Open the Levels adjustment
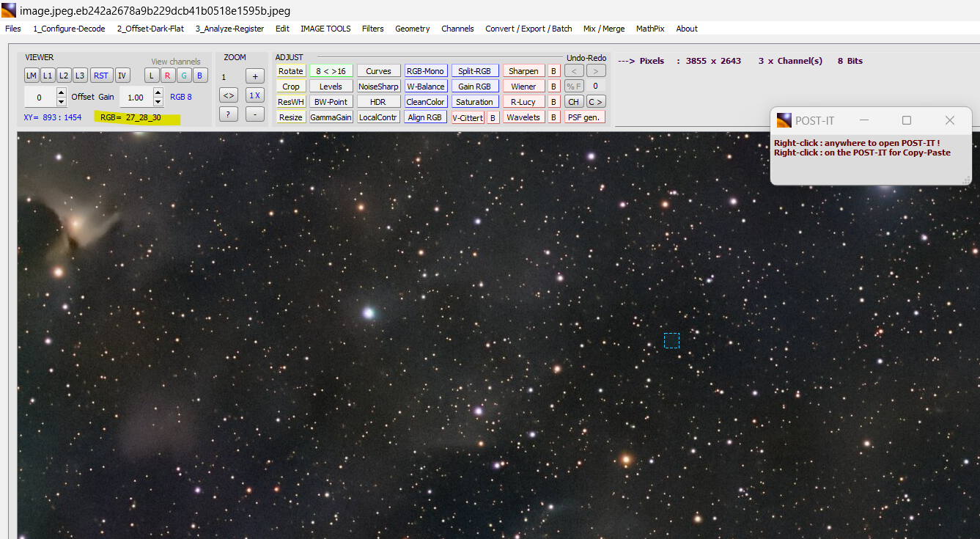 [x=331, y=87]
